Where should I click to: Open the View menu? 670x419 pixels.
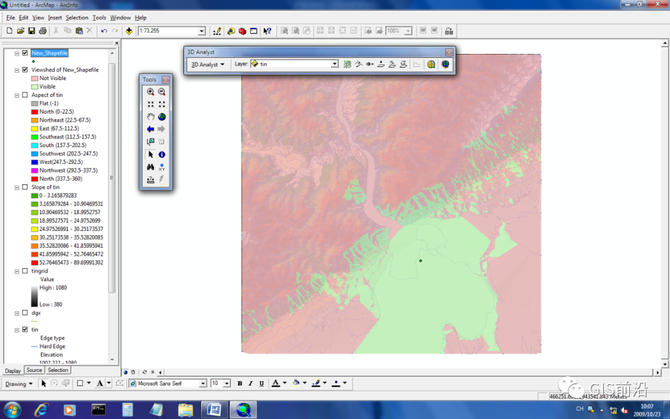point(38,18)
